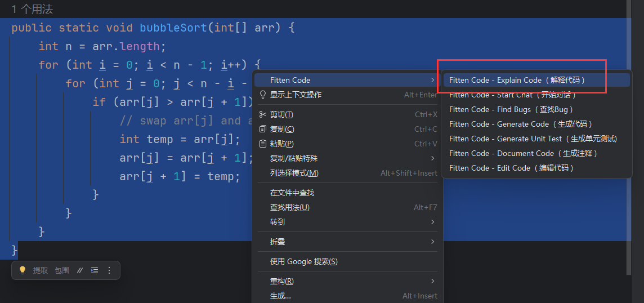Click the comment (//) icon in floating toolbar
The image size is (644, 303).
click(80, 270)
